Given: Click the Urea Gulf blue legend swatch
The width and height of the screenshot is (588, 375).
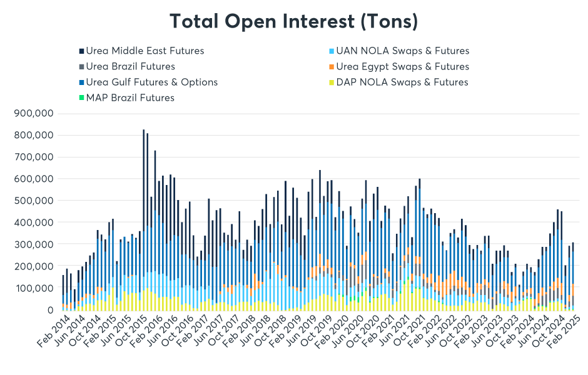Looking at the screenshot, I should 81,82.
